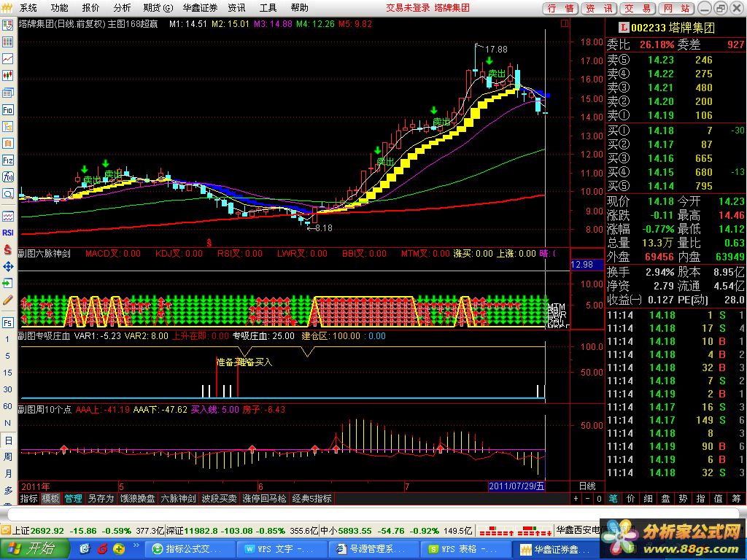
Task: Click the line trend chart icon
Action: (7, 59)
